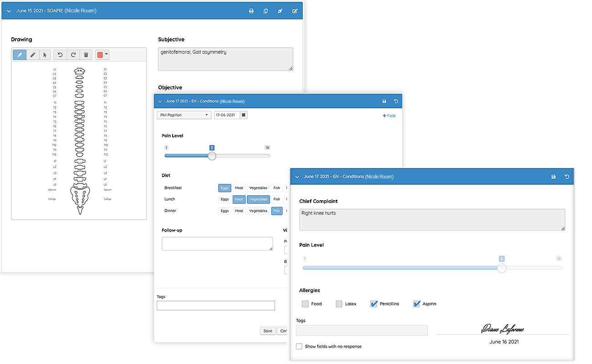
Task: Toggle Fish for Lunch
Action: (x=276, y=199)
